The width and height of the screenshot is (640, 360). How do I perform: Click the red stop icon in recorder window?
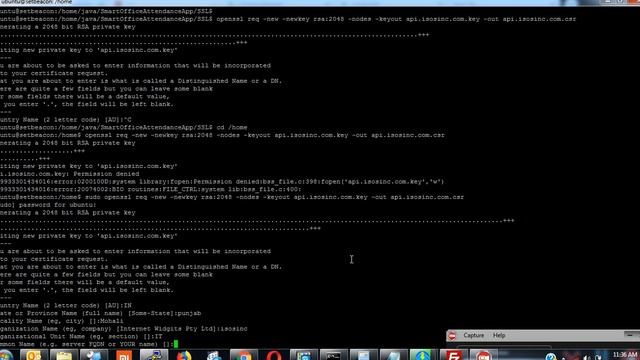tap(452, 336)
